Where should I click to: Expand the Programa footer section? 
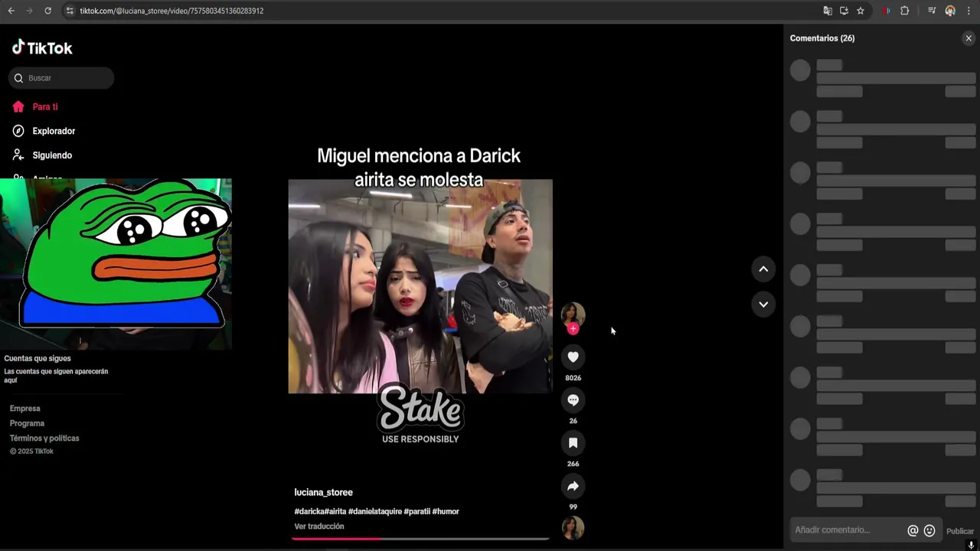(27, 423)
